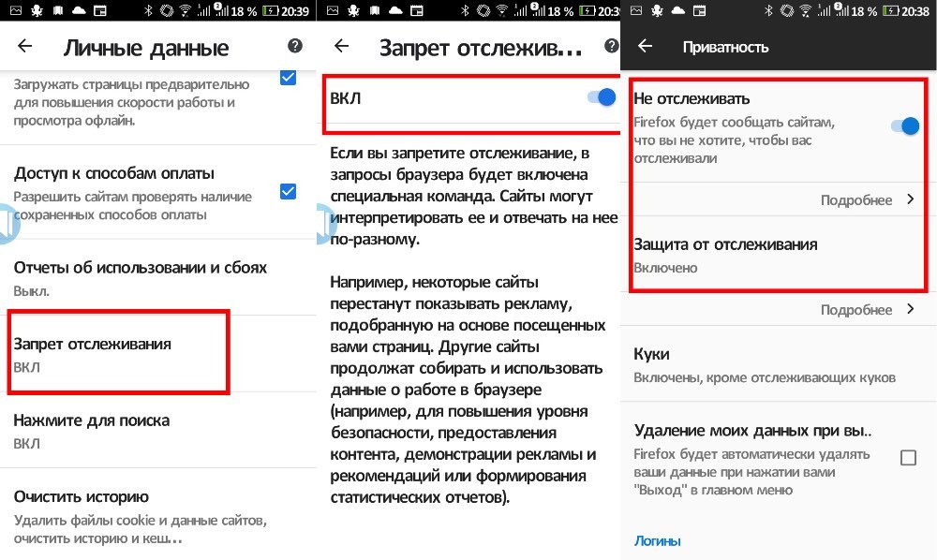Viewport: 937px width, 560px height.
Task: Turn off the "ВКЛ" tracking ban switch
Action: tap(601, 97)
